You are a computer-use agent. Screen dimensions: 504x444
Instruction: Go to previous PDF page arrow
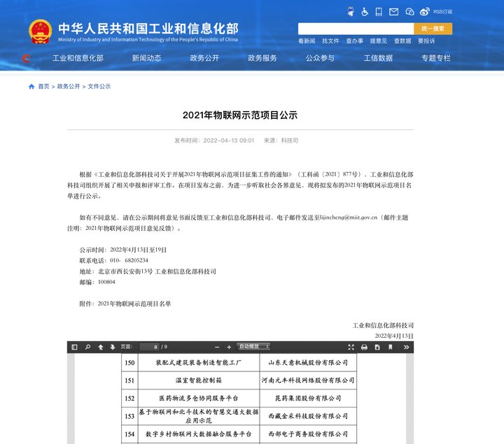point(101,347)
